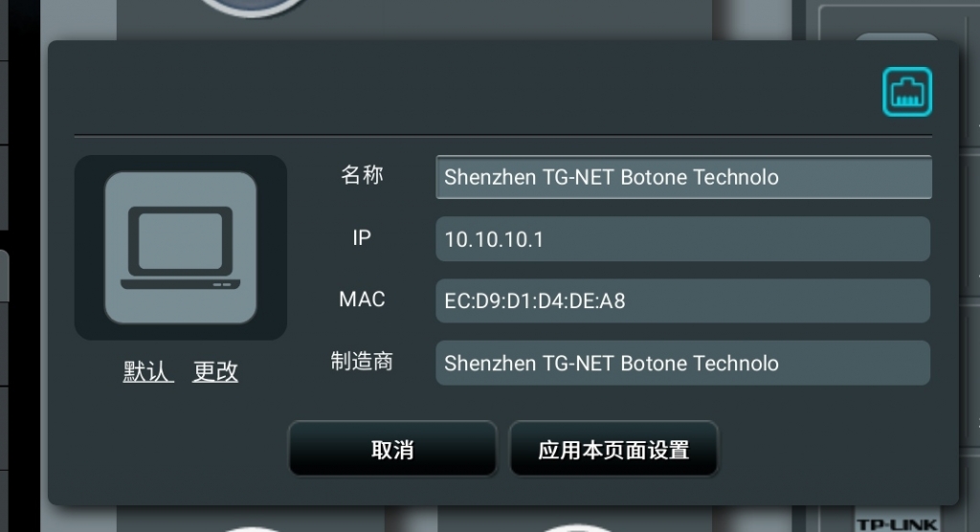Click the wired Ethernet port icon
Image resolution: width=980 pixels, height=532 pixels.
tap(907, 92)
